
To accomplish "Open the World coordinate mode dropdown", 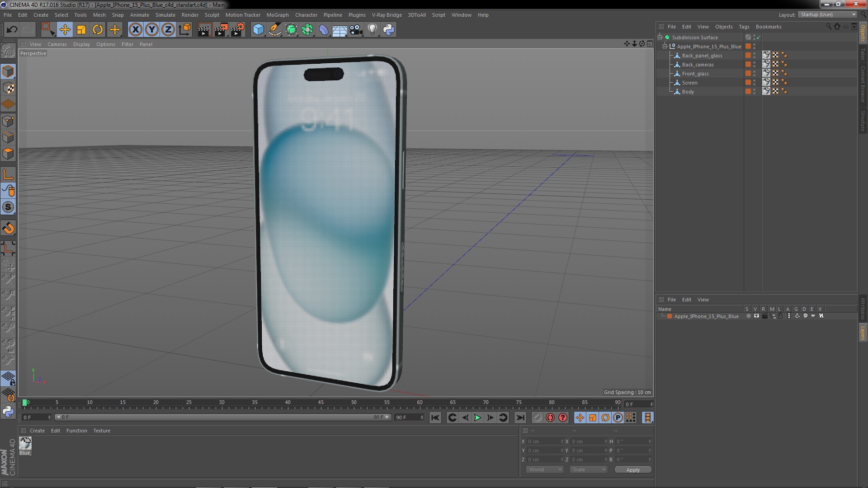I will coord(545,469).
